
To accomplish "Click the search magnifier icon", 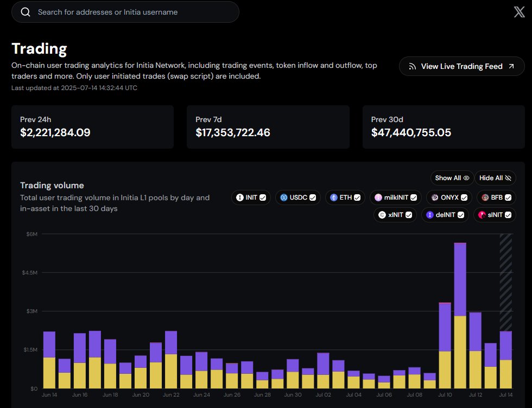I will 26,12.
